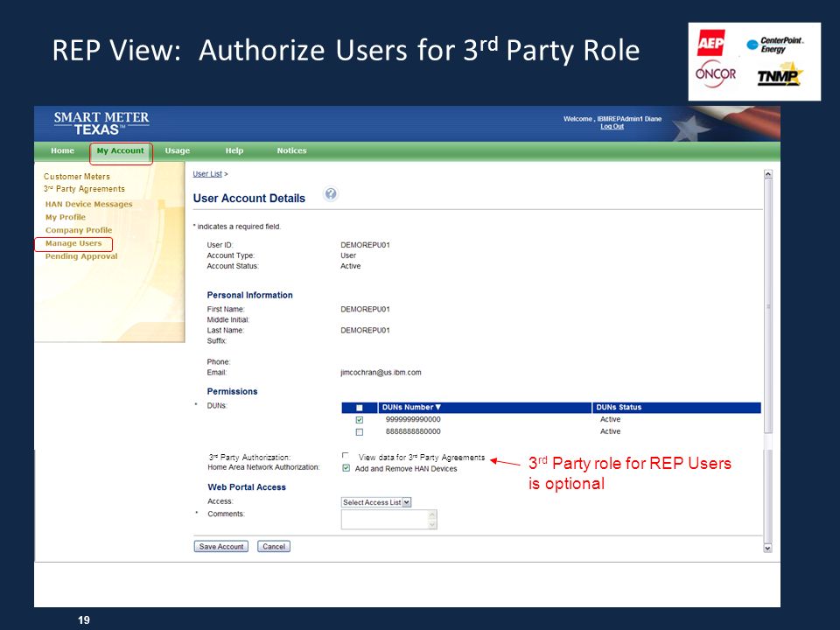Click the email jimcochran@us.ibm.com
Screen dimensions: 840x630
381,373
